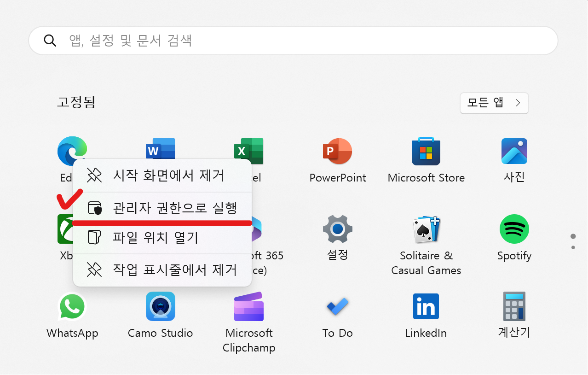Open the 사진 (Photos) app icon
The height and width of the screenshot is (375, 588).
click(x=514, y=151)
